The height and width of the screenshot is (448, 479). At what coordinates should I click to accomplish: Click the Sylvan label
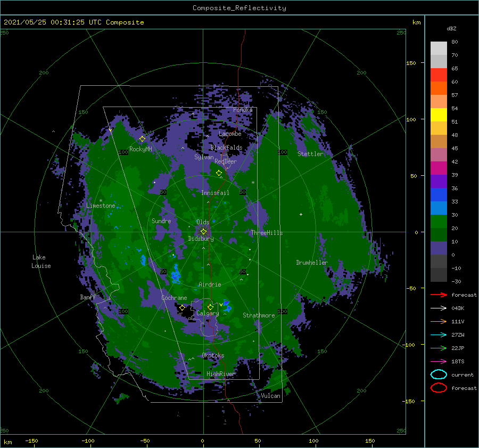pos(204,157)
